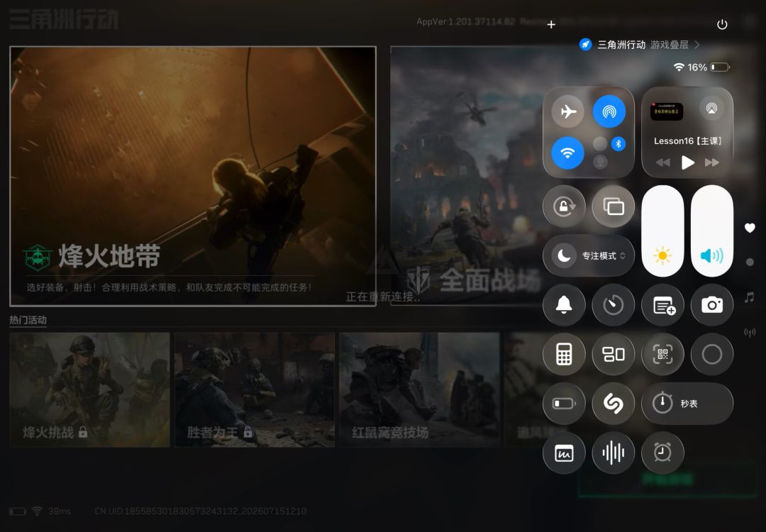766x532 pixels.
Task: Skip back on Lesson16 media
Action: (x=663, y=162)
